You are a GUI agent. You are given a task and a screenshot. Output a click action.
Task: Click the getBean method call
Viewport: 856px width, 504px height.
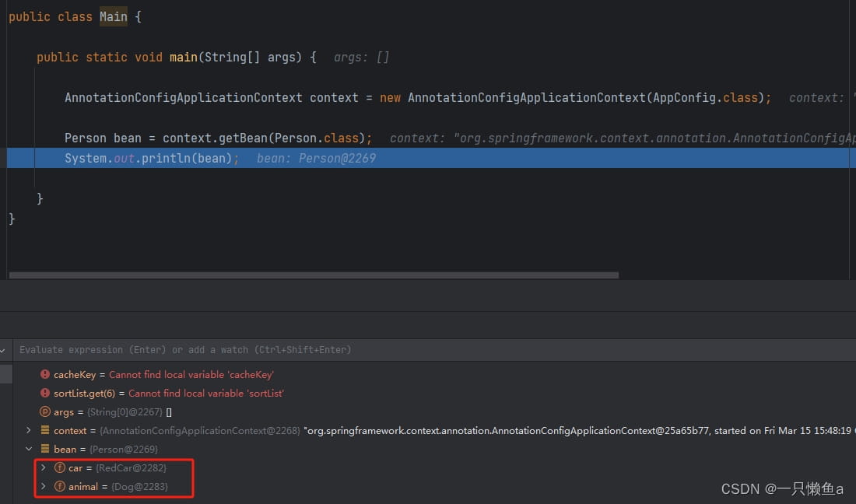coord(242,138)
